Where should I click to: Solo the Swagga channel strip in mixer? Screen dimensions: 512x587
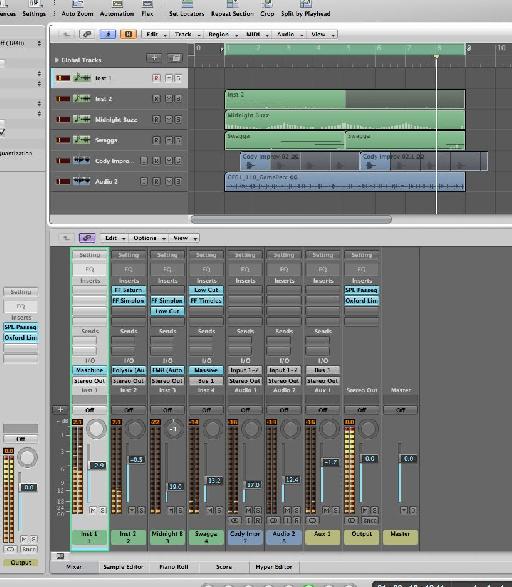tap(219, 510)
